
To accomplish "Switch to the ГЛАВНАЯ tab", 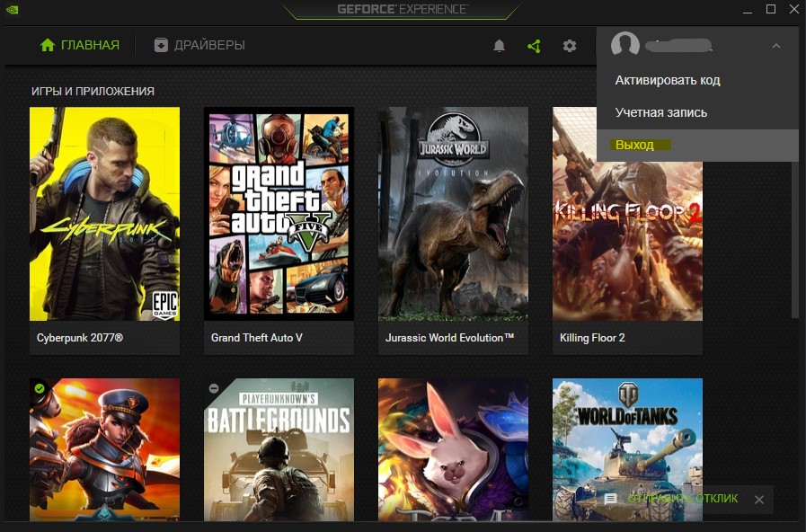I will 80,45.
